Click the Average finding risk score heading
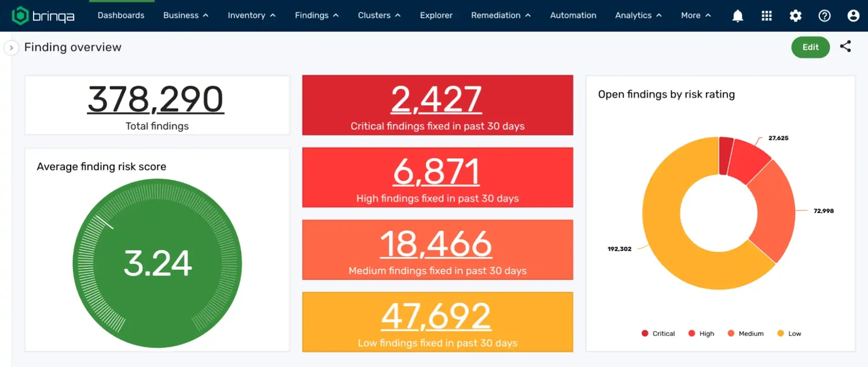The width and height of the screenshot is (868, 367). 101,167
